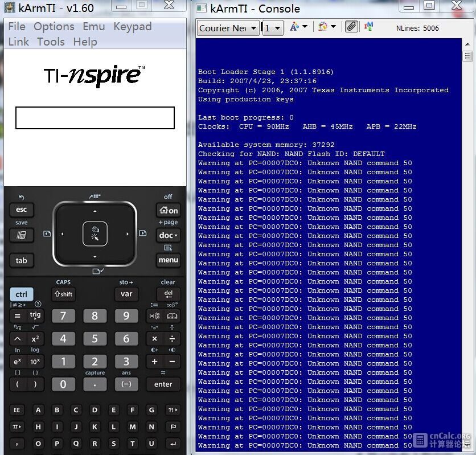Screen dimensions: 476x455
Task: Click the left parenthesis key
Action: point(18,384)
